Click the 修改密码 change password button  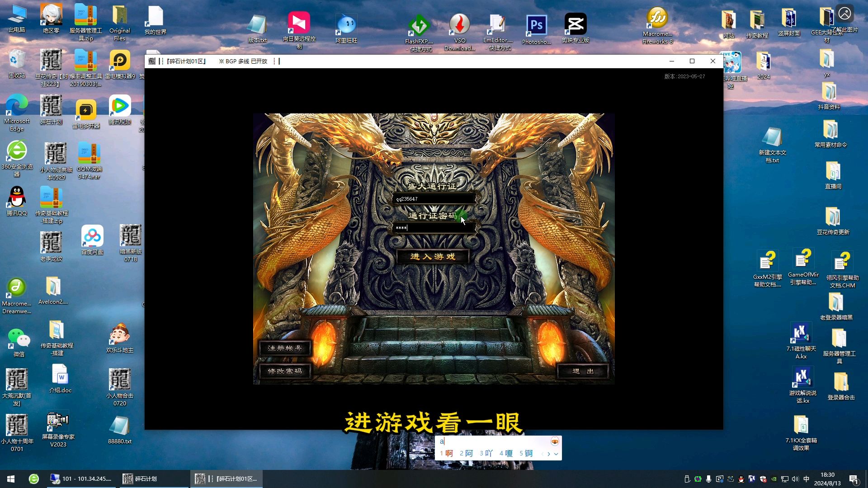(284, 371)
